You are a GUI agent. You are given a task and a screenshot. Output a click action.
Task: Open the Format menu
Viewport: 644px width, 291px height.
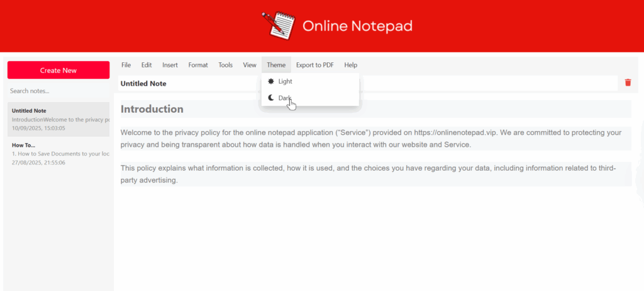point(198,65)
